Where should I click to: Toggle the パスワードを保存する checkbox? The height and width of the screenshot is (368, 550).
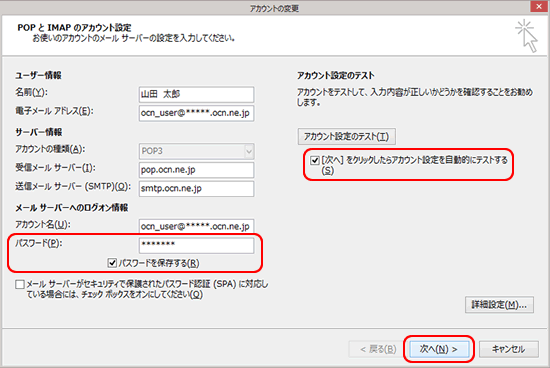112,263
